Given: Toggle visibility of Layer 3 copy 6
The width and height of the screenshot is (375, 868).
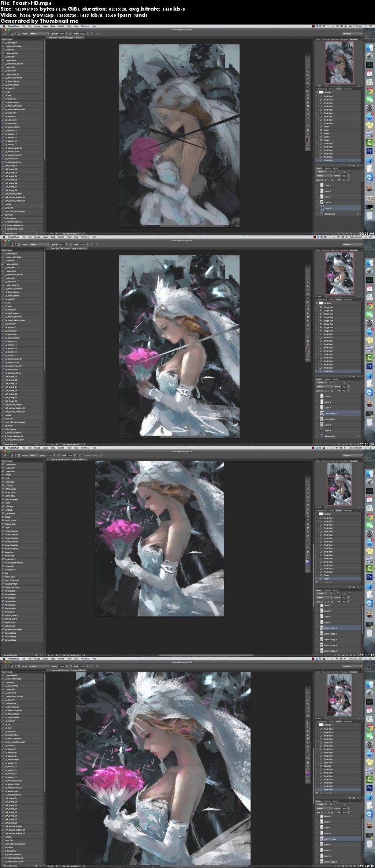Looking at the screenshot, I should coord(318,628).
